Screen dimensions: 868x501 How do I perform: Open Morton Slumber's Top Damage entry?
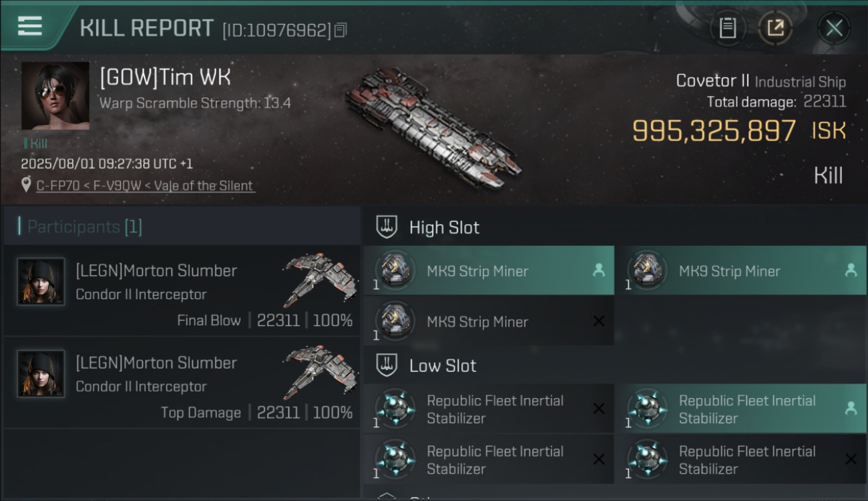click(x=182, y=383)
